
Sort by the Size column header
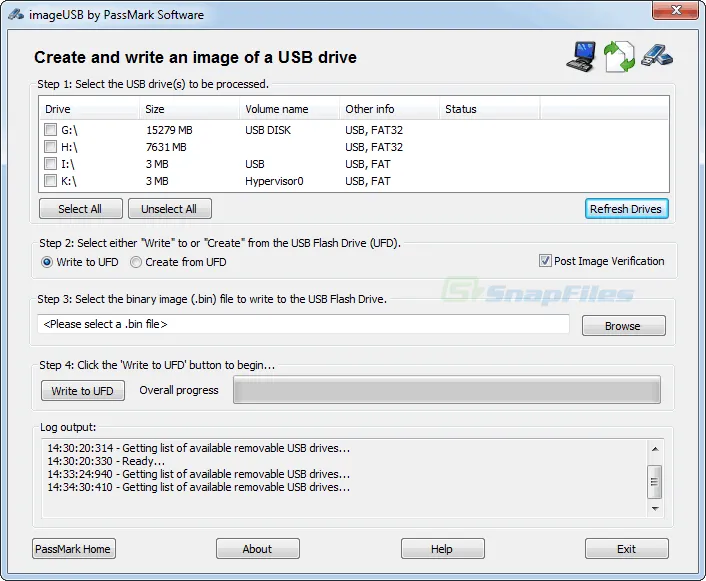click(x=189, y=109)
